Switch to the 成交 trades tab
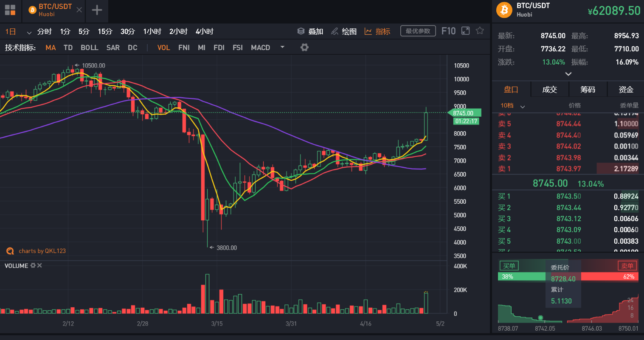The image size is (644, 340). pyautogui.click(x=550, y=89)
